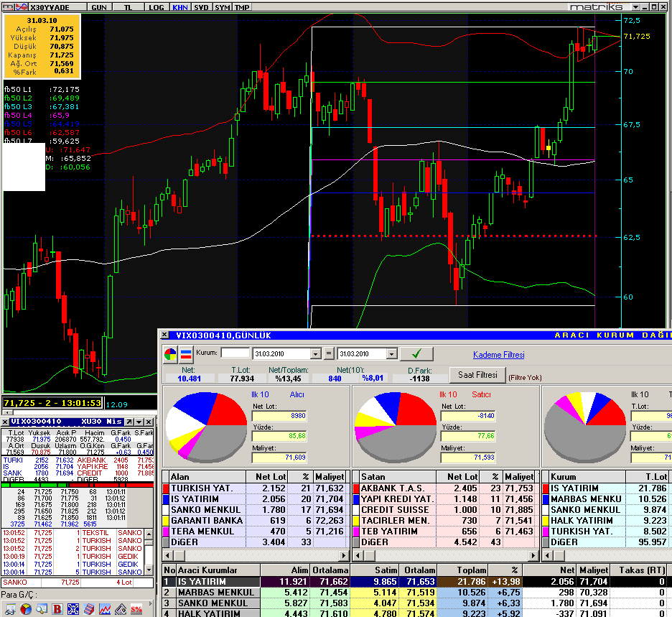Click the TMP button in chart toolbar

tap(242, 7)
